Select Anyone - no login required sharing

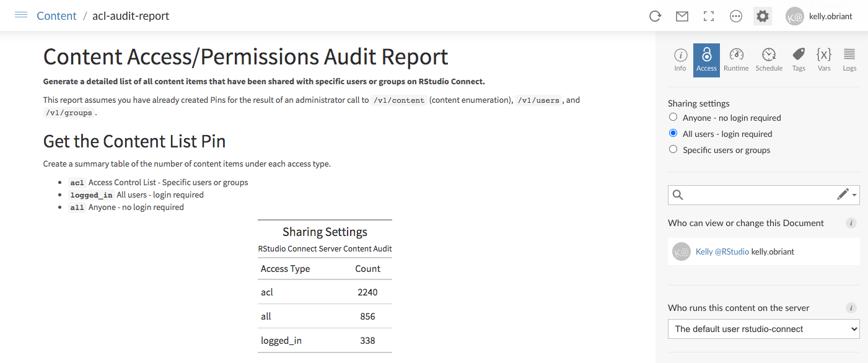(673, 117)
